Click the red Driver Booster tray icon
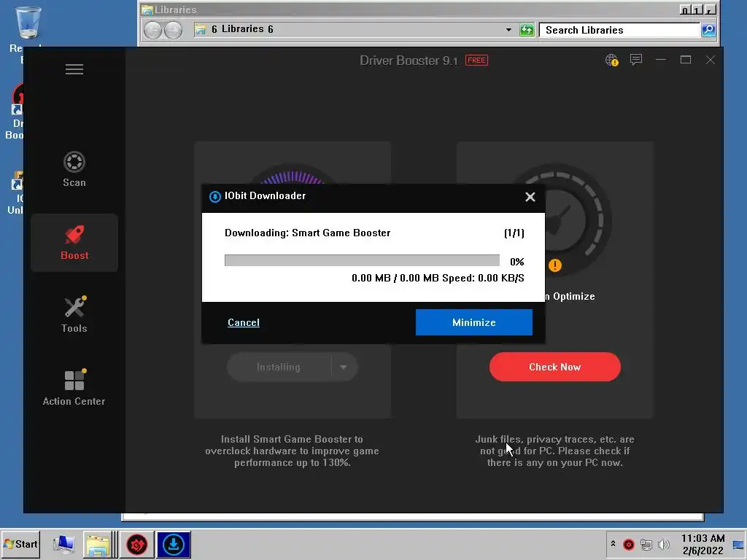This screenshot has height=560, width=747. click(x=629, y=544)
